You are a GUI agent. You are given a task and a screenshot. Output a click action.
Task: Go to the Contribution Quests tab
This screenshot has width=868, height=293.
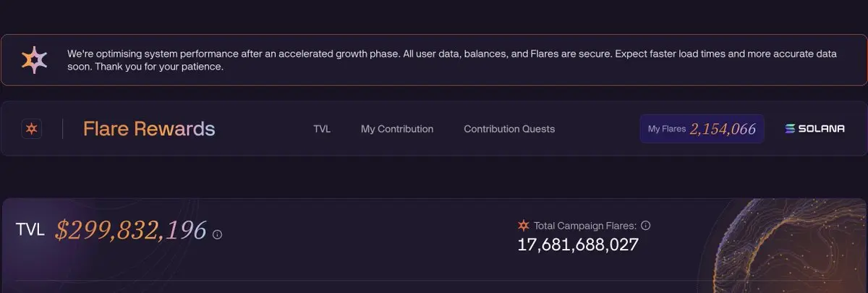[509, 129]
